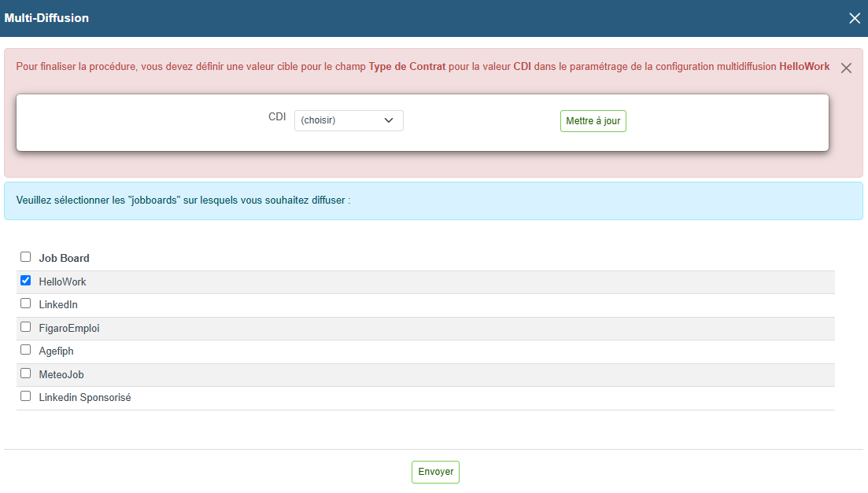
Task: Click the Agefiph row label
Action: [56, 351]
